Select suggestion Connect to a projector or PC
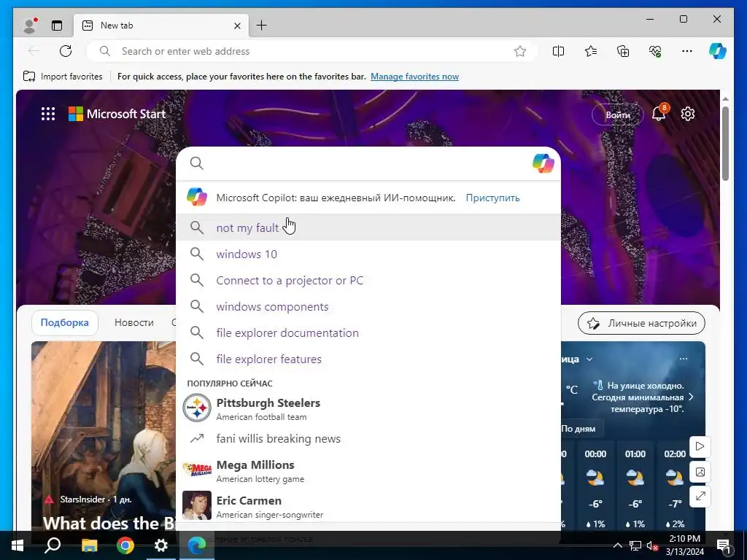Viewport: 747px width, 560px height. 368,280
